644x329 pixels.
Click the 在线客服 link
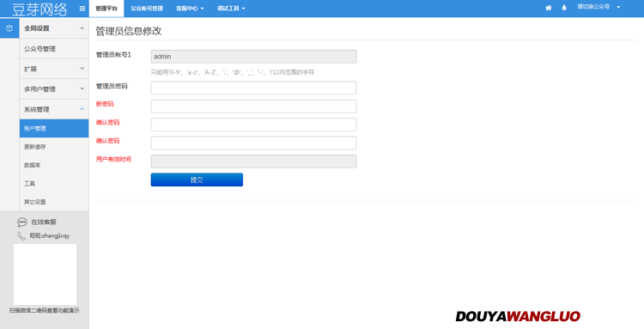click(44, 222)
